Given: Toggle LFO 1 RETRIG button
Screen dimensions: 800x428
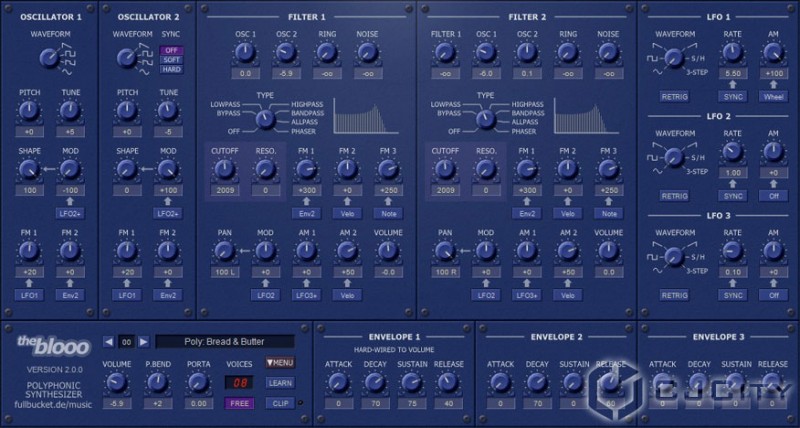Looking at the screenshot, I should tap(674, 96).
